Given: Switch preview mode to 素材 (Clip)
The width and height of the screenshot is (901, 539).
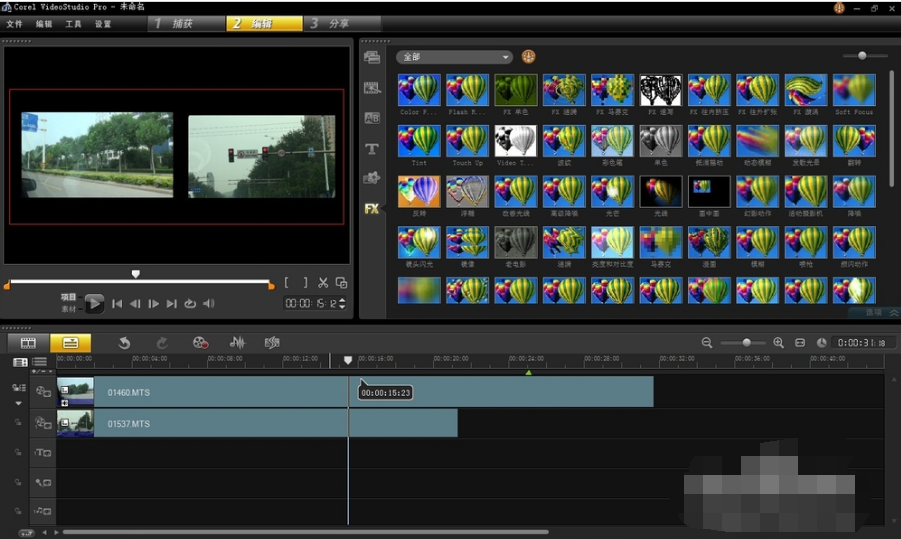Looking at the screenshot, I should pyautogui.click(x=68, y=309).
